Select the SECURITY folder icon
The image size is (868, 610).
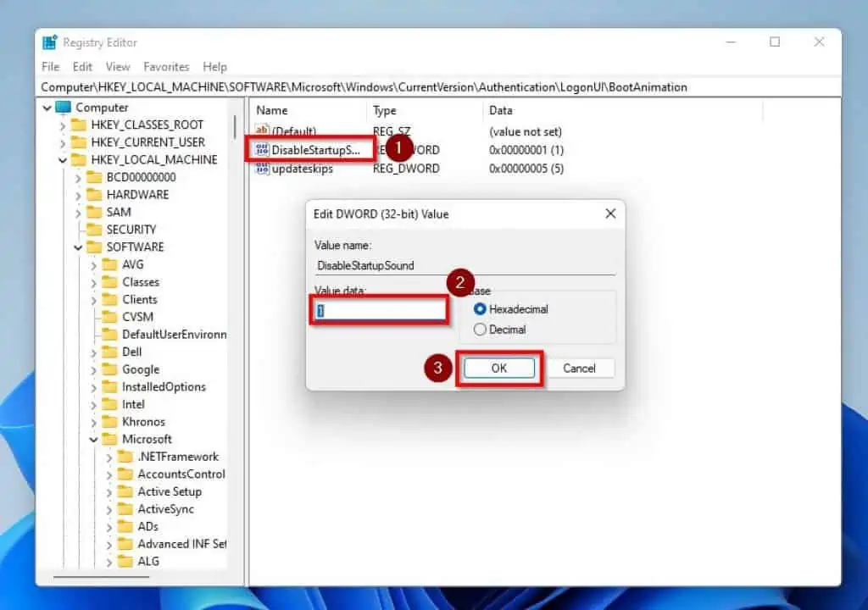pos(94,230)
